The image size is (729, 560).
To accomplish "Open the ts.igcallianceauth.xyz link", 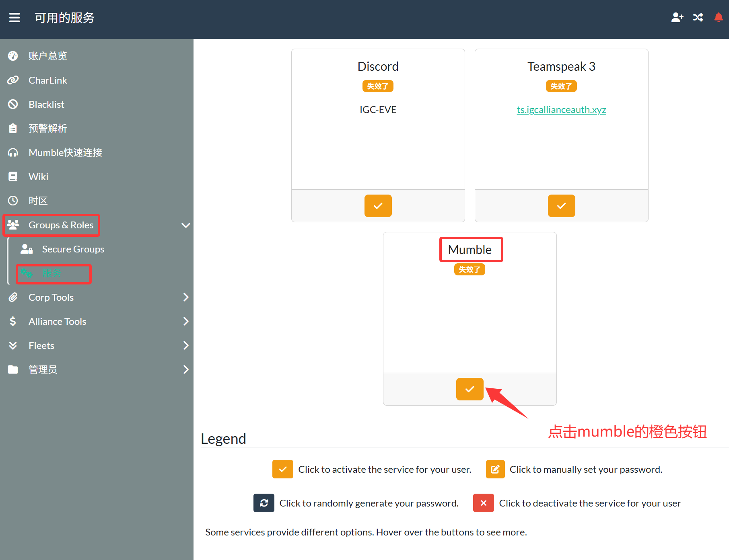I will [561, 110].
